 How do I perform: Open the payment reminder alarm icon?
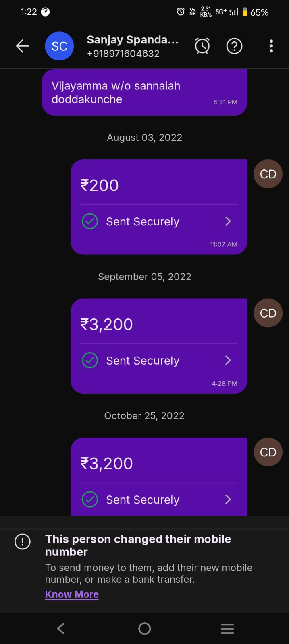pos(202,46)
